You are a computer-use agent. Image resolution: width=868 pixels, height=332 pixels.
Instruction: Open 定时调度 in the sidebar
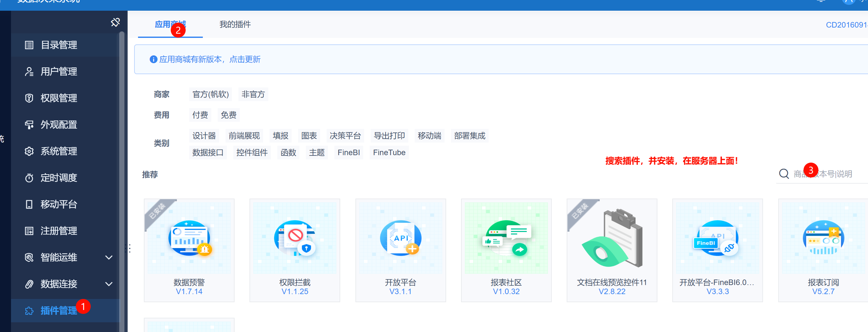click(59, 178)
